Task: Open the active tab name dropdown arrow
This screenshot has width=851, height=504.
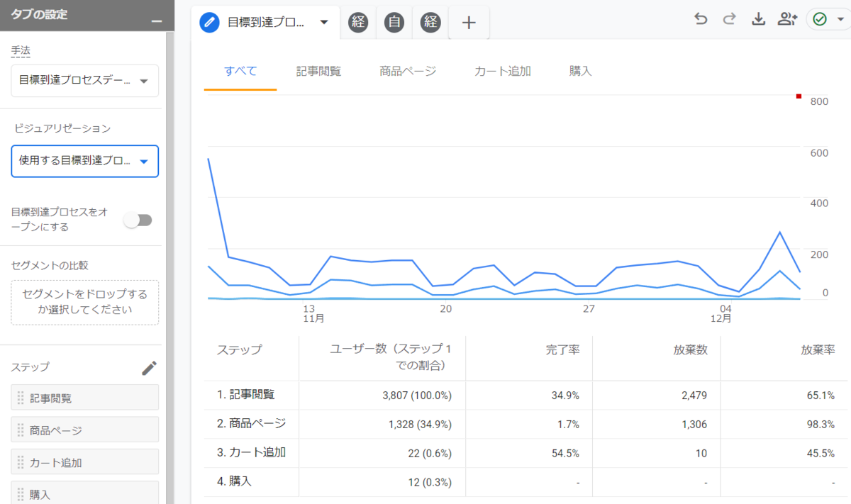Action: click(x=324, y=22)
